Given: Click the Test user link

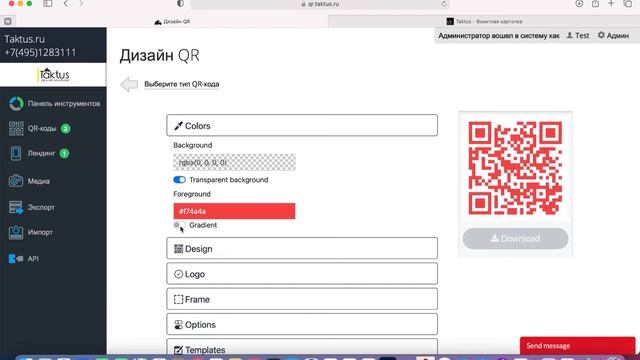Looking at the screenshot, I should click(582, 36).
